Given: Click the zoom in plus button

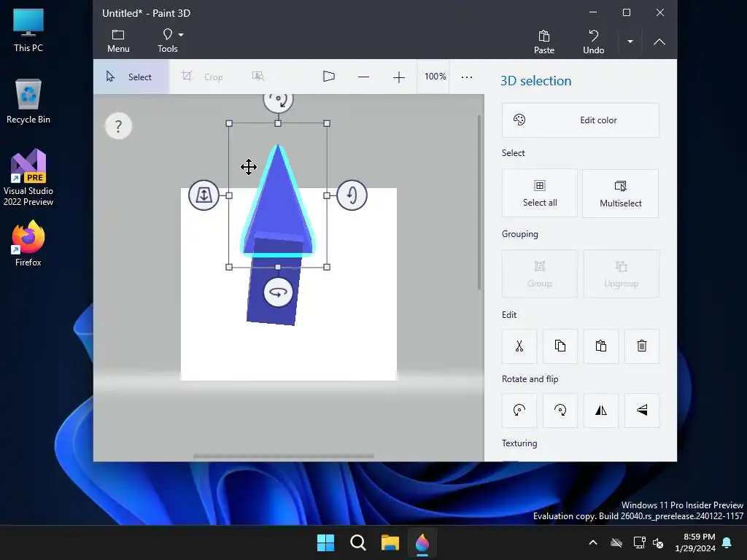Looking at the screenshot, I should pyautogui.click(x=399, y=77).
